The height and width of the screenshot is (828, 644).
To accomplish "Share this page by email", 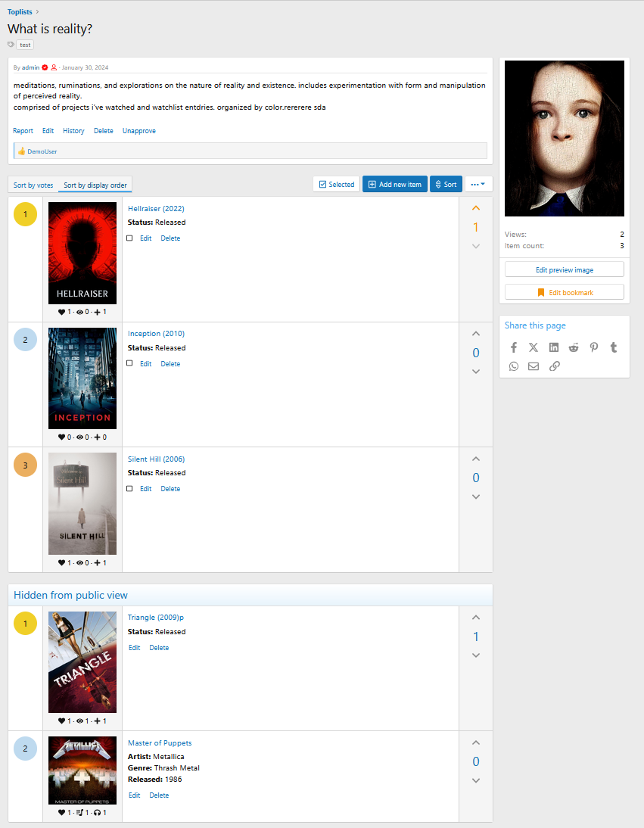I will tap(534, 366).
